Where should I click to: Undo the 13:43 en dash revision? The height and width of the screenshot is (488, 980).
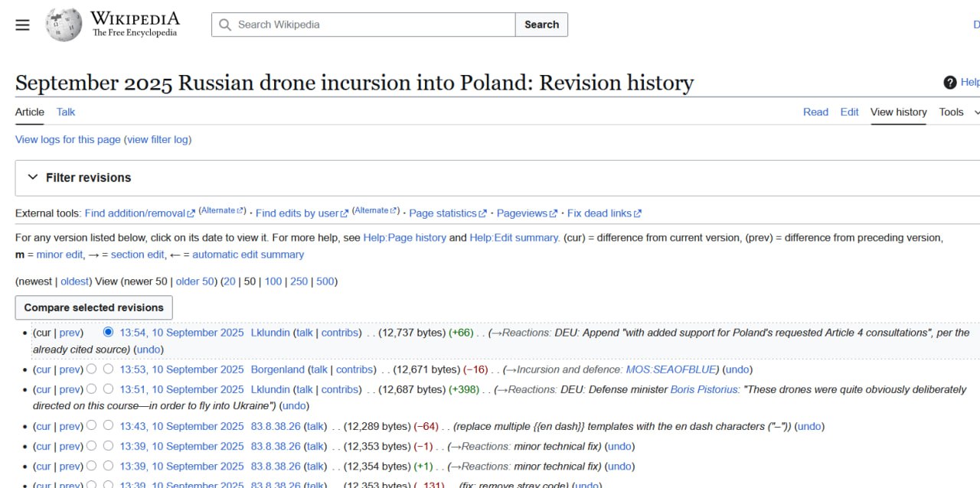[808, 426]
